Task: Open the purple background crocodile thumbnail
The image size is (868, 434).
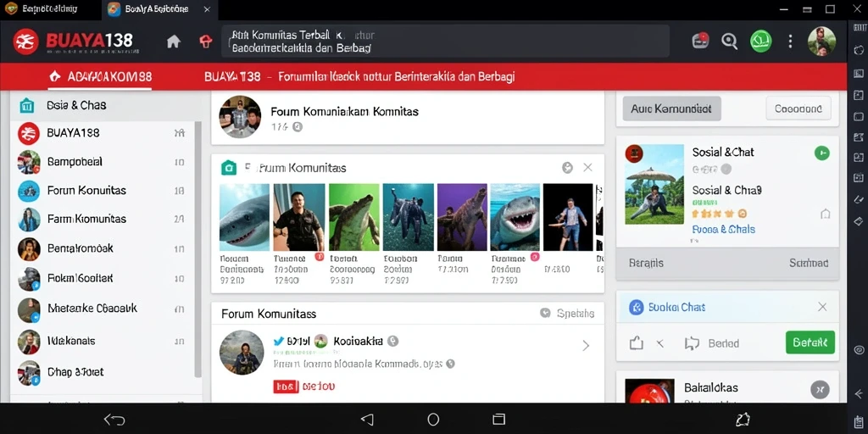Action: (x=462, y=218)
